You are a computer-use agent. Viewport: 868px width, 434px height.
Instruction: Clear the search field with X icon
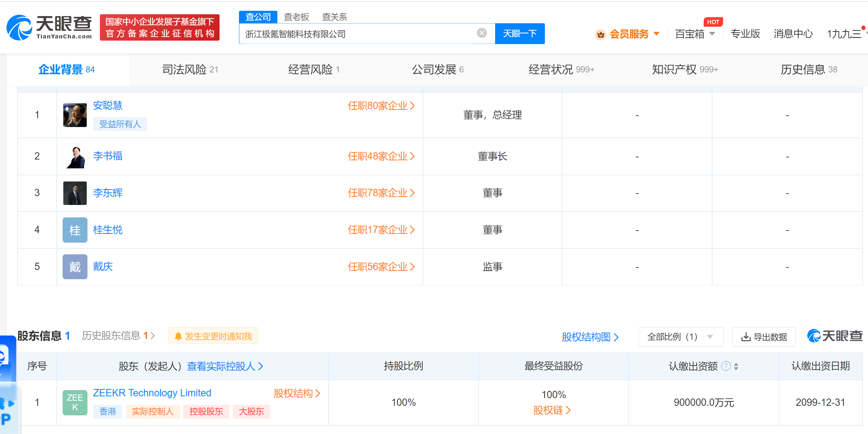click(x=482, y=33)
